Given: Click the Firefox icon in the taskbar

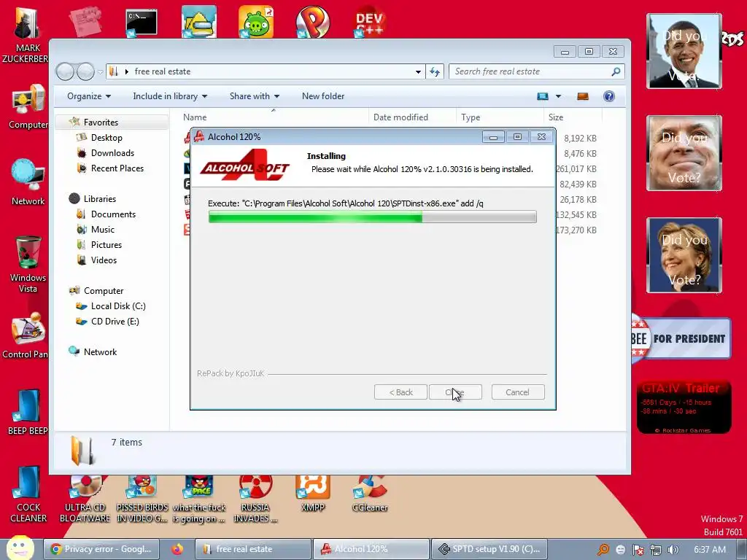Looking at the screenshot, I should tap(177, 549).
